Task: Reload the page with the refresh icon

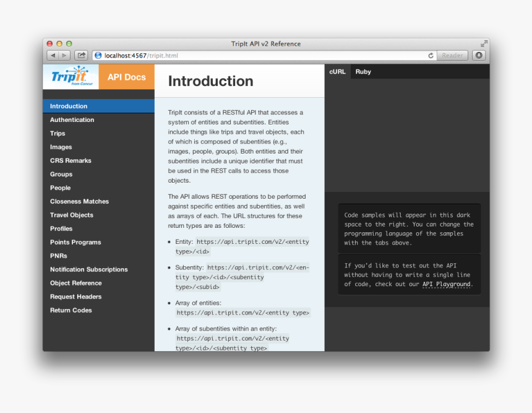Action: (x=431, y=55)
